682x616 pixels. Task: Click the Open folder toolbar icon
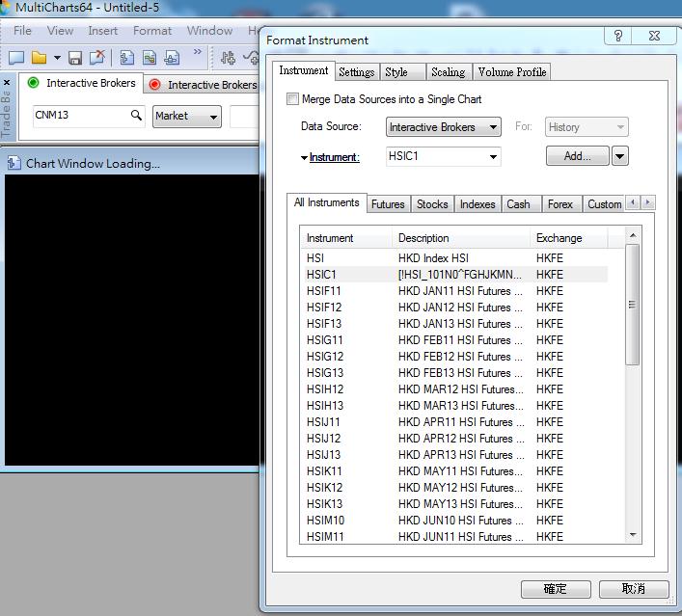click(40, 58)
